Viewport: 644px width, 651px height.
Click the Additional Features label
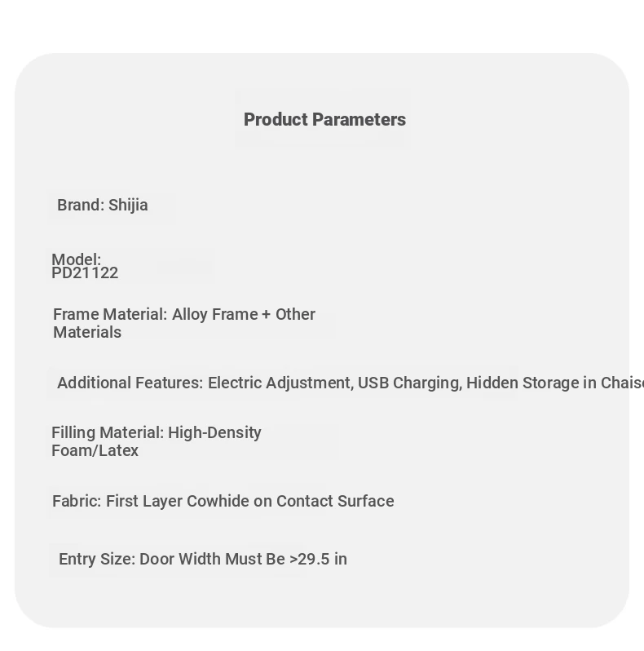[x=130, y=383]
